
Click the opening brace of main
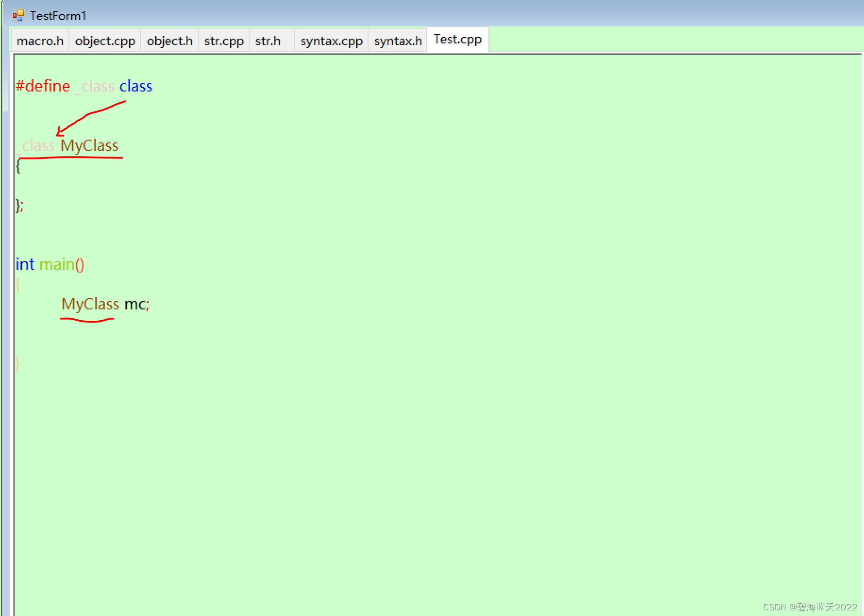[18, 284]
